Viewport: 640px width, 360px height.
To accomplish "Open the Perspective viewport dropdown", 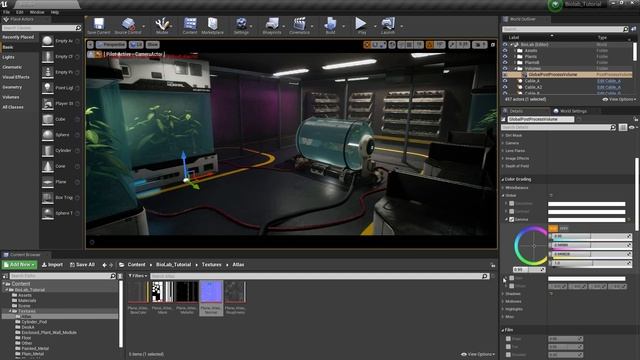I will point(111,44).
